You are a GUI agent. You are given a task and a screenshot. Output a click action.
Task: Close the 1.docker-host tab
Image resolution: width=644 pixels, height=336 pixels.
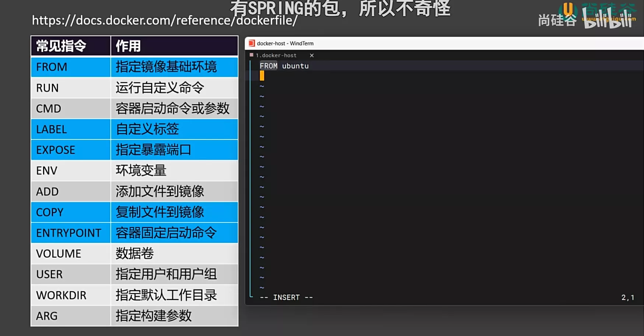coord(312,56)
